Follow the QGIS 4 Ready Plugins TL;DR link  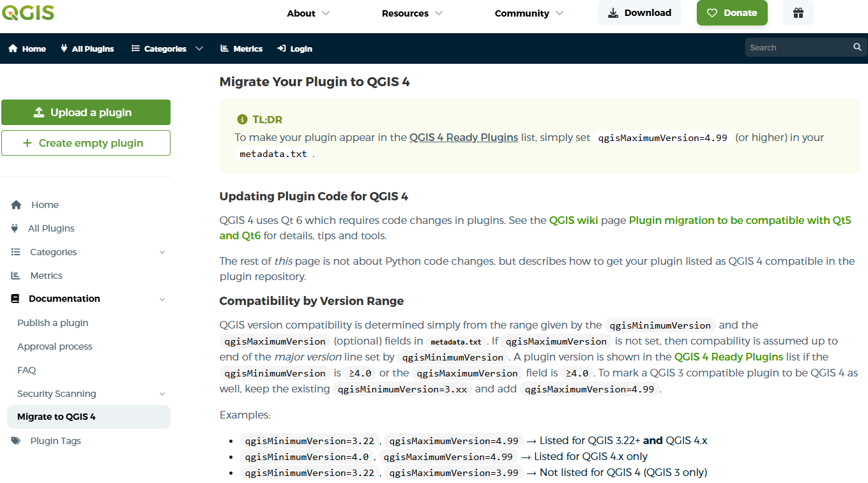coord(464,137)
